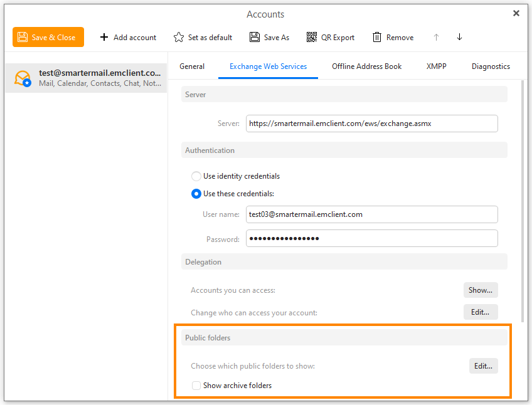Switch to the XMPP tab
The width and height of the screenshot is (532, 405).
(x=436, y=66)
